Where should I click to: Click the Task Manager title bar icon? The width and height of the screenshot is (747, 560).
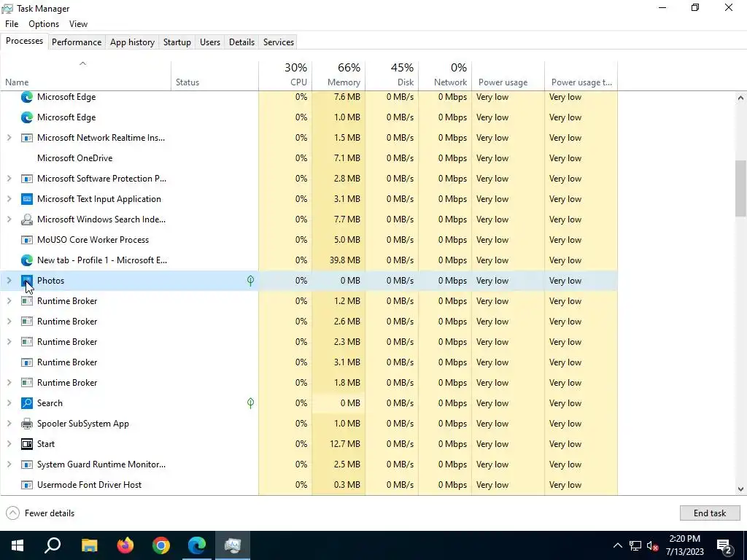click(x=7, y=9)
